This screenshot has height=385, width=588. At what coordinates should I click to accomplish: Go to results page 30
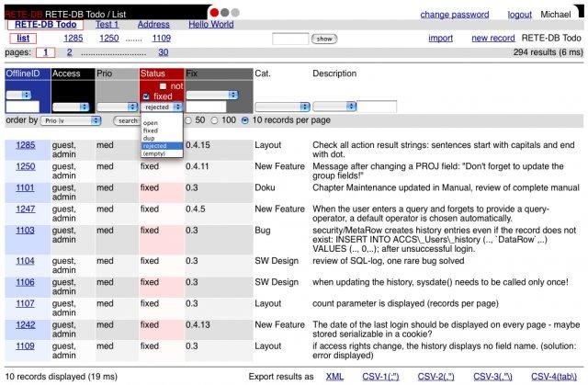click(x=164, y=52)
